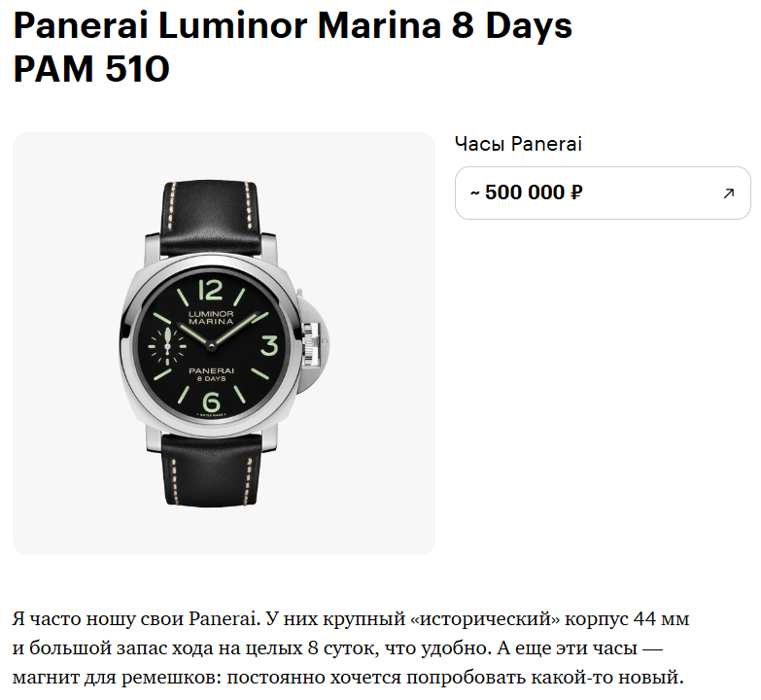761x700 pixels.
Task: Click the ruble sign in the price
Action: point(576,192)
